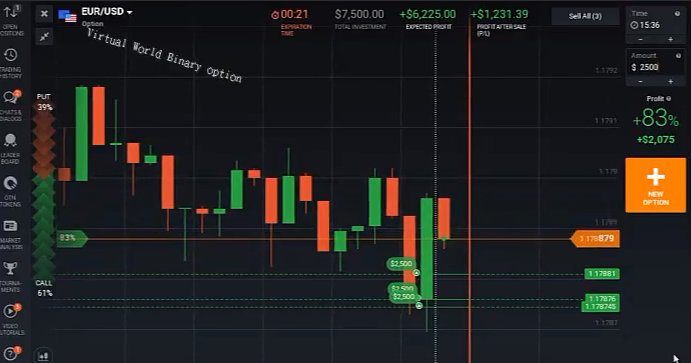Image resolution: width=691 pixels, height=363 pixels.
Task: Click the Amount info icon
Action: pyautogui.click(x=678, y=56)
